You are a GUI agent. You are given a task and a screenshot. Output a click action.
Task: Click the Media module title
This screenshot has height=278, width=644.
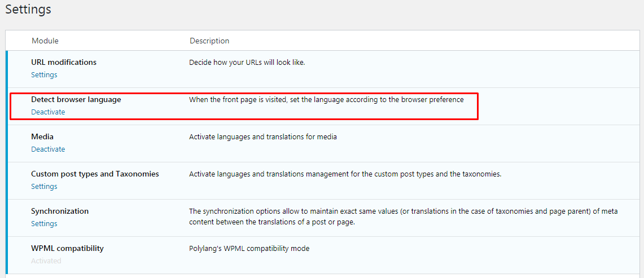click(42, 137)
